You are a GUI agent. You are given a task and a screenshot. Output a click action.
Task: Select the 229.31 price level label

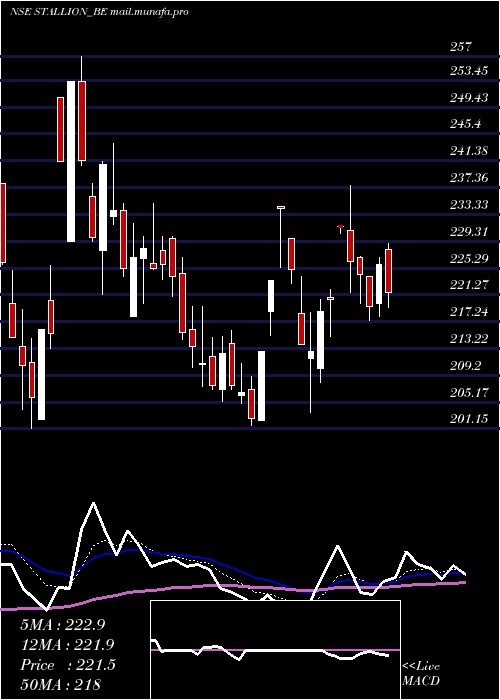click(469, 231)
